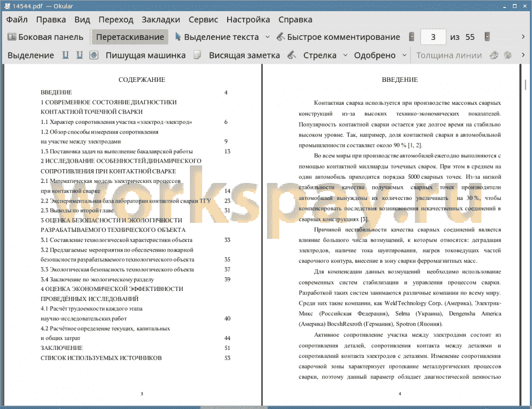
Task: Click contents entry '3.4 Заключение по экологическому разделу'
Action: click(x=97, y=279)
